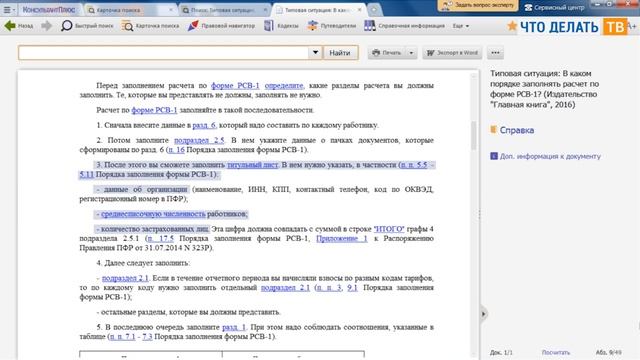Open Сервисный центр
Viewport: 640px width, 360px height.
point(555,7)
